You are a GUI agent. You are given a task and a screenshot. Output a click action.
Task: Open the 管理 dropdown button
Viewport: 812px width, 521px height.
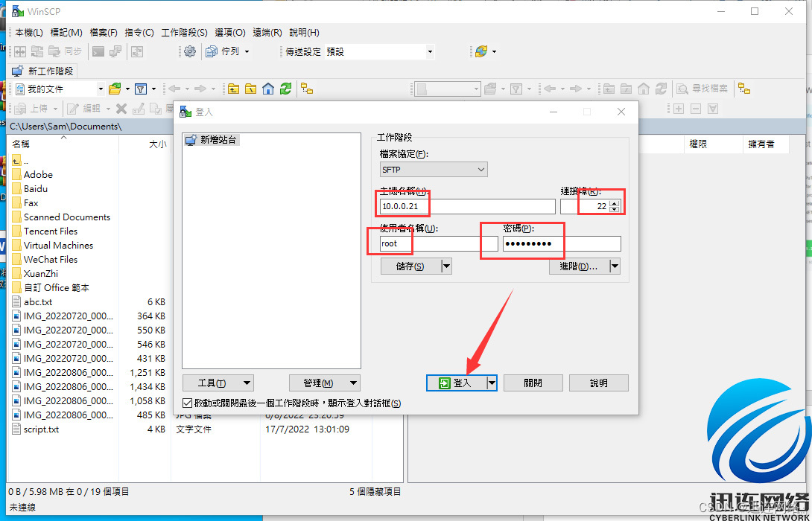(x=325, y=383)
